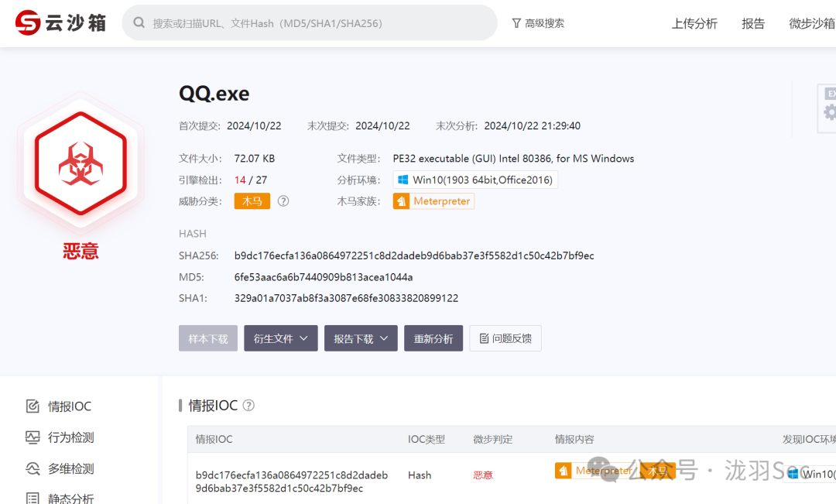Click the 静态分析 sidebar list icon
Viewport: 836px width, 504px height.
pyautogui.click(x=33, y=499)
